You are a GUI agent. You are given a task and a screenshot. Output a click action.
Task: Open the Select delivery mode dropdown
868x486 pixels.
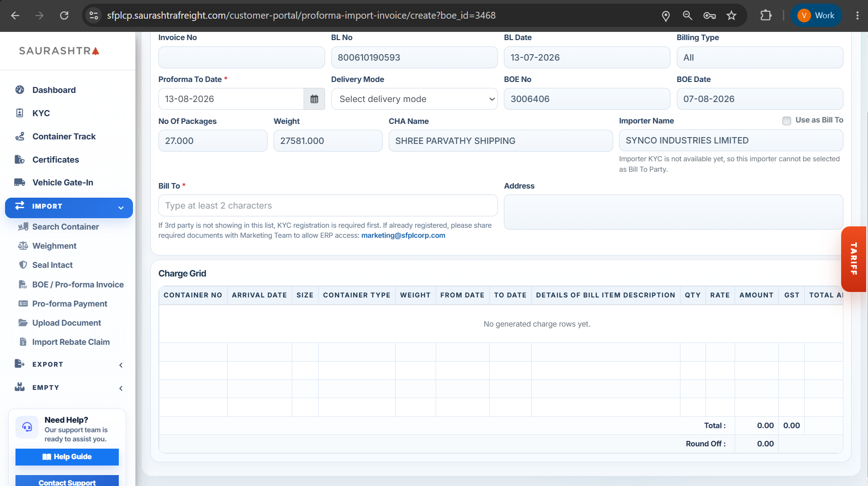click(414, 99)
